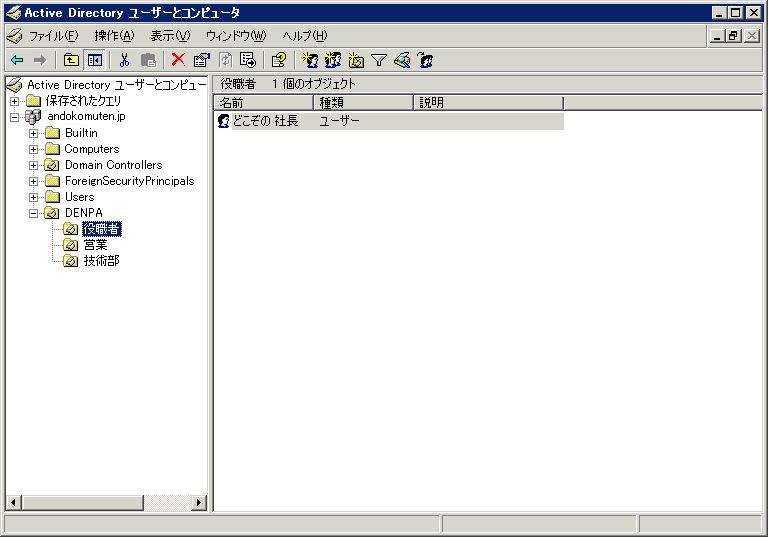
Task: Select the DENPA organizational unit
Action: tap(84, 213)
